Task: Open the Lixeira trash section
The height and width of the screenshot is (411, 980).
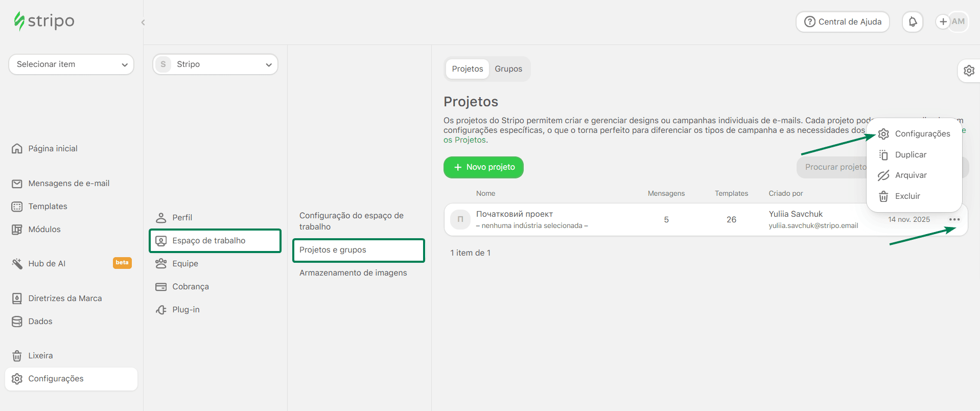Action: (40, 356)
